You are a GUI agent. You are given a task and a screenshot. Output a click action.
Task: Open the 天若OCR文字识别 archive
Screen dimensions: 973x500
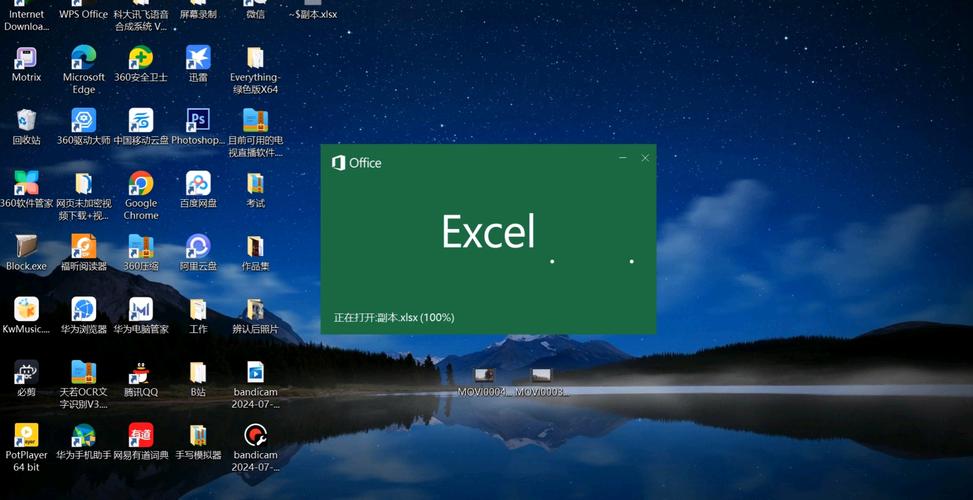(x=84, y=385)
